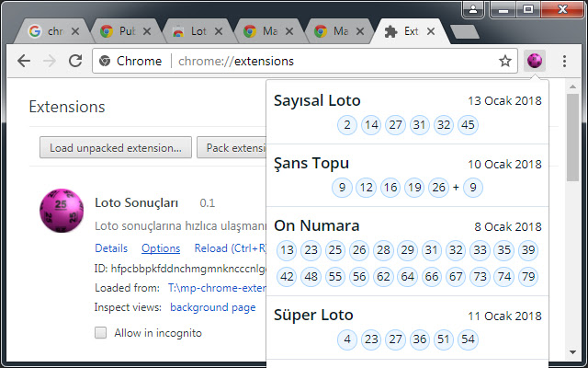
Task: Click the number 4 ball in Süper Loto
Action: click(x=347, y=339)
